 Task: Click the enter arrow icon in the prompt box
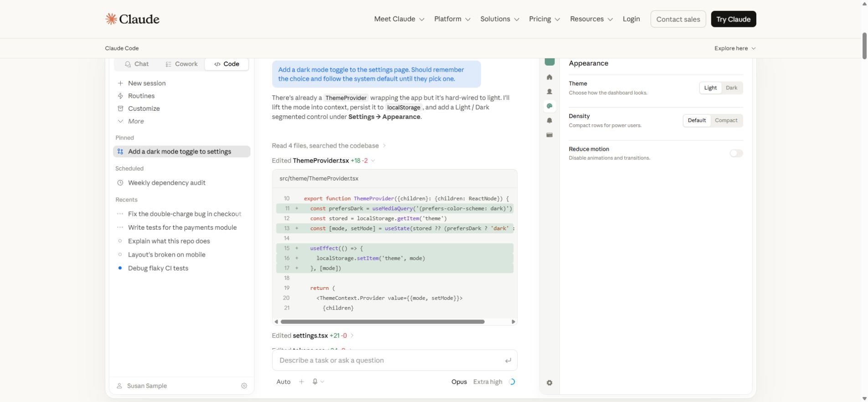pos(508,361)
